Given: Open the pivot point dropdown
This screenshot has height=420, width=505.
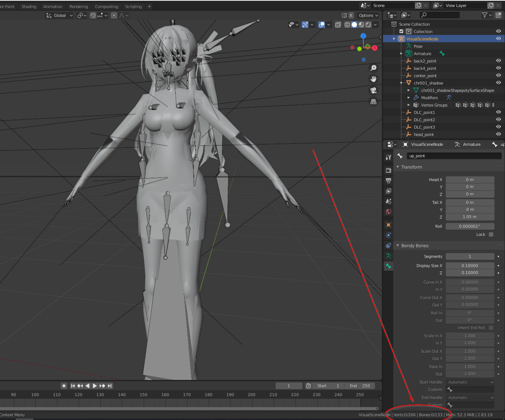Looking at the screenshot, I should [82, 16].
